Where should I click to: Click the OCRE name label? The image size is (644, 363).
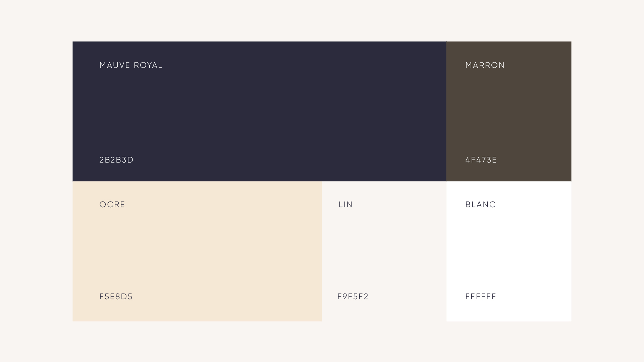[x=112, y=205]
